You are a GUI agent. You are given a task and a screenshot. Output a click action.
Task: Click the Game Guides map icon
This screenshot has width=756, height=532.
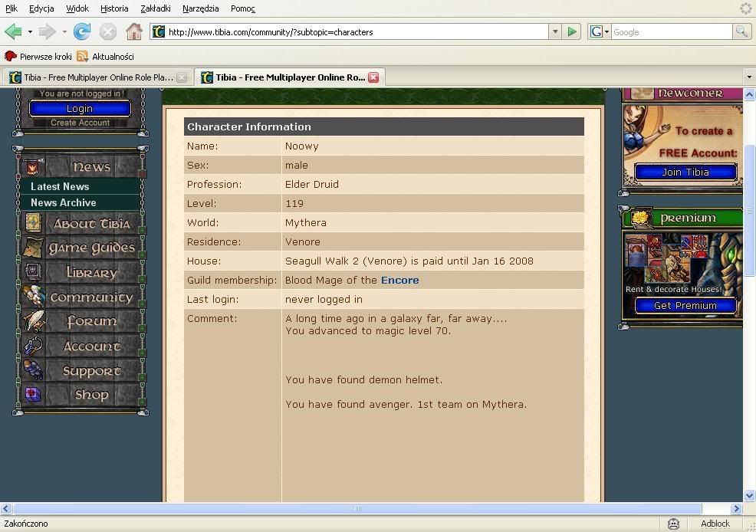(34, 248)
